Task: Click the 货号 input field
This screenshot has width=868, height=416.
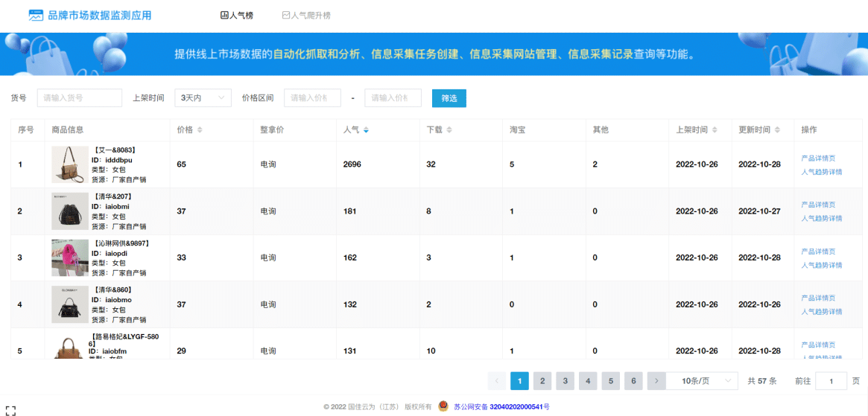Action: (79, 98)
